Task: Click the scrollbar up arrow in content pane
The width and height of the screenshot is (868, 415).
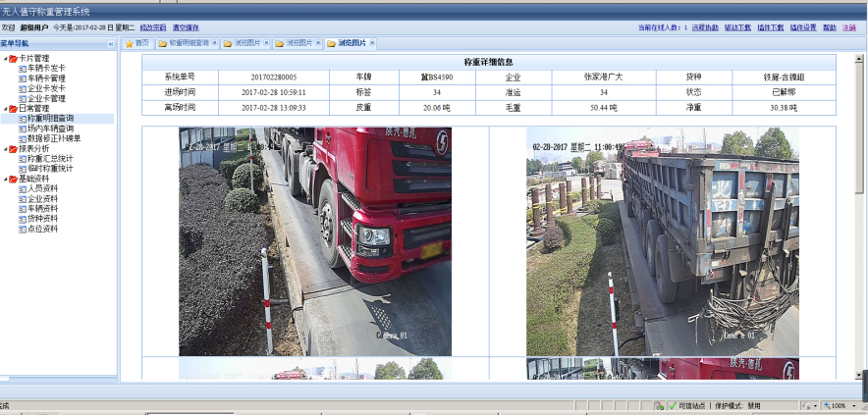Action: click(859, 58)
